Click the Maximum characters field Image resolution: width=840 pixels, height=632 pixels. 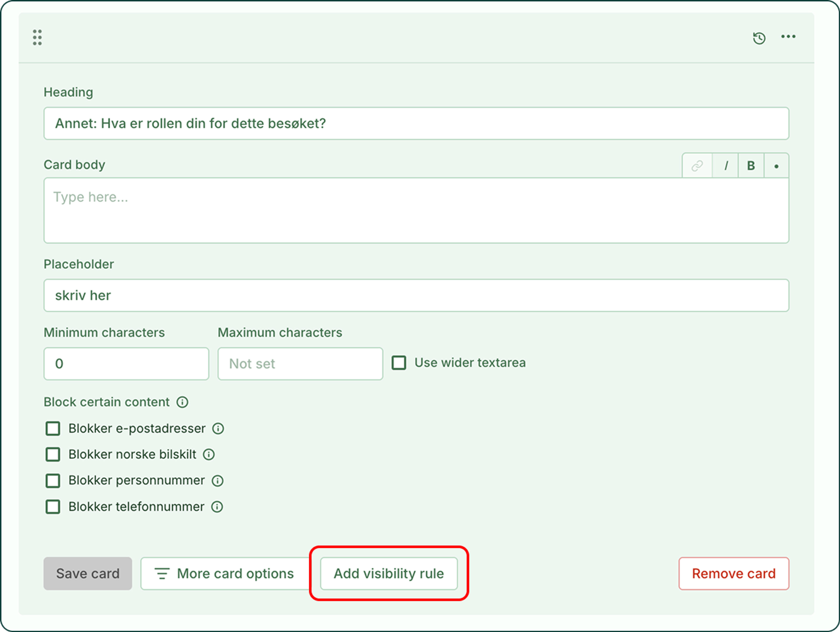(300, 364)
